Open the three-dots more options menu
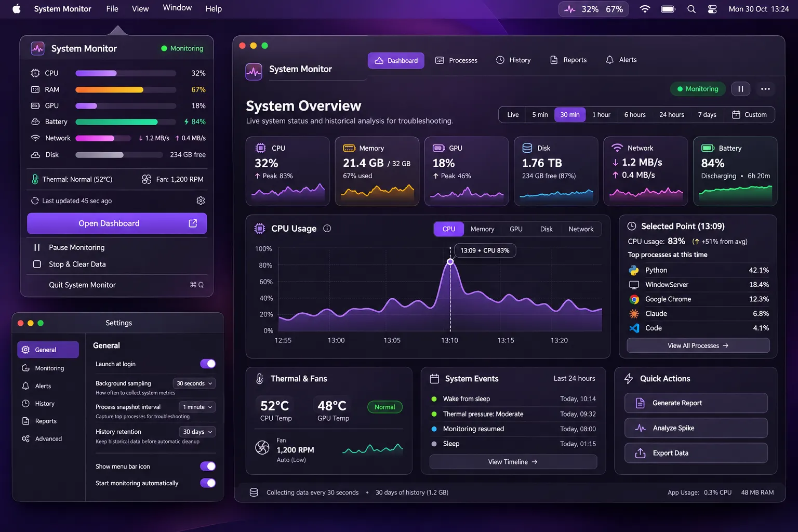Screen dimensions: 798x532 click(765, 89)
